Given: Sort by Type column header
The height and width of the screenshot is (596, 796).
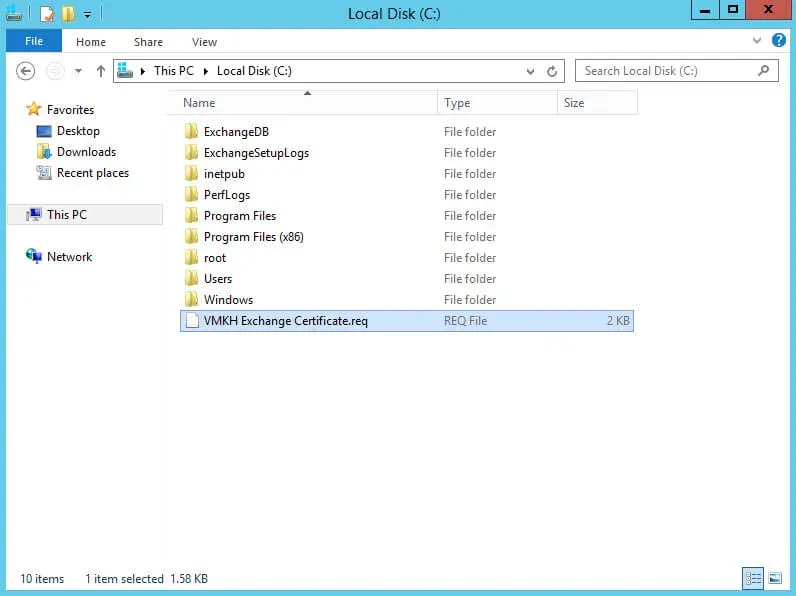Looking at the screenshot, I should click(498, 103).
